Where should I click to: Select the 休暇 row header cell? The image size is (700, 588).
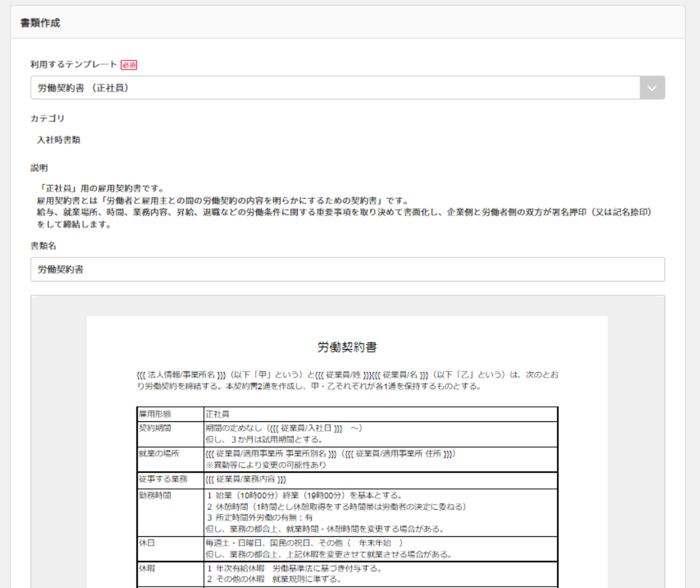coord(170,574)
